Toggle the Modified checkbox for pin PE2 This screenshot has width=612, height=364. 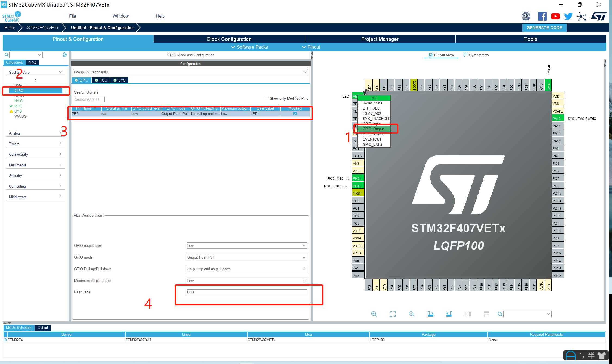(295, 114)
